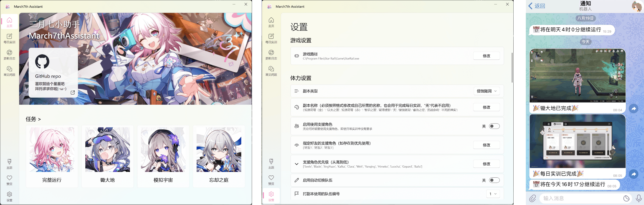Screen dimensions: 644x205
Task: Click the sticker/timer icon inside message field
Action: [626, 198]
